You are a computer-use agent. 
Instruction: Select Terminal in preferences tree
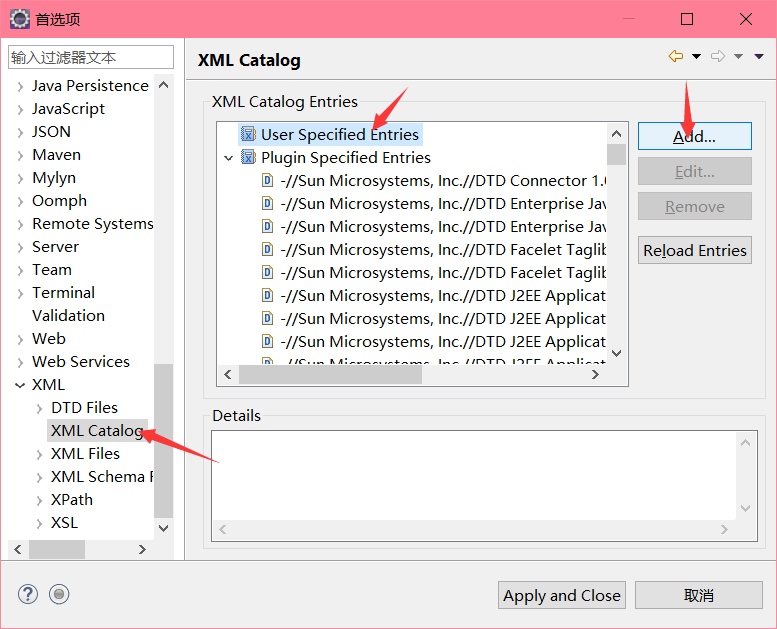[63, 292]
